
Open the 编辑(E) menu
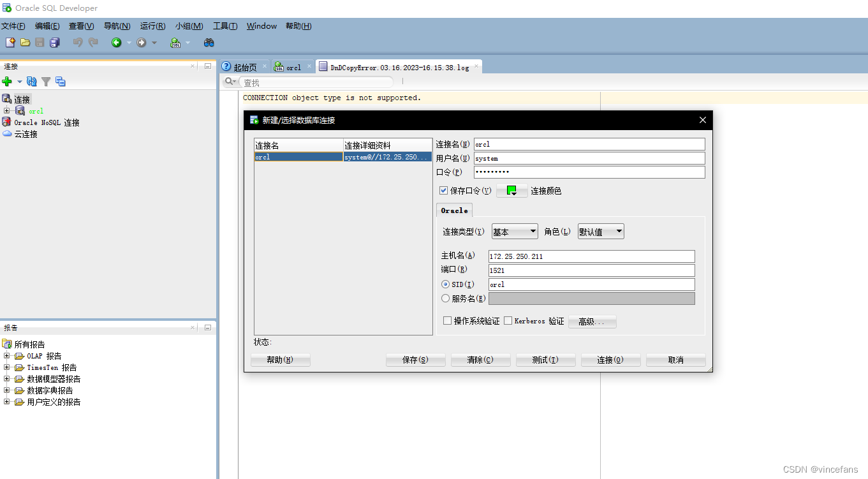tap(47, 26)
